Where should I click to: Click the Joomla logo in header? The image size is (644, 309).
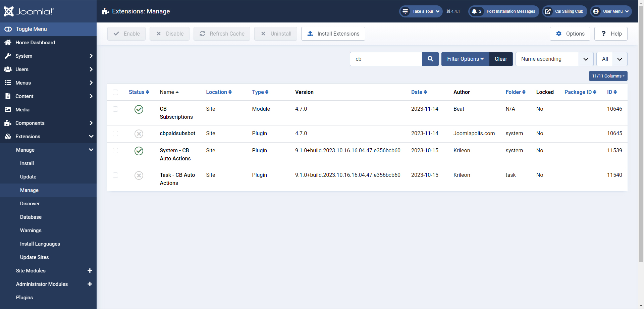[x=29, y=11]
